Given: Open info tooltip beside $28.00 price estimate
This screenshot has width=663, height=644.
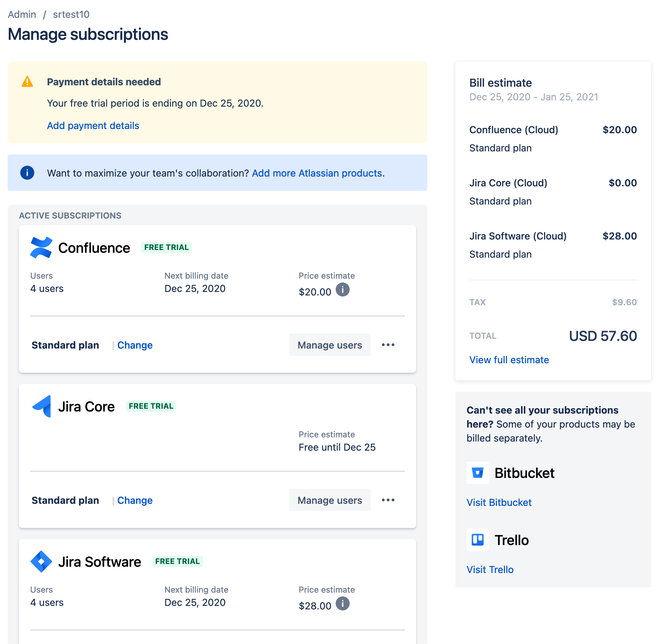Looking at the screenshot, I should [x=343, y=603].
